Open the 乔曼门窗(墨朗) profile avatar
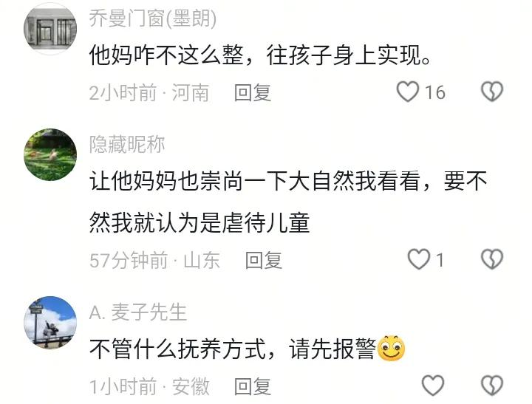 click(x=50, y=29)
